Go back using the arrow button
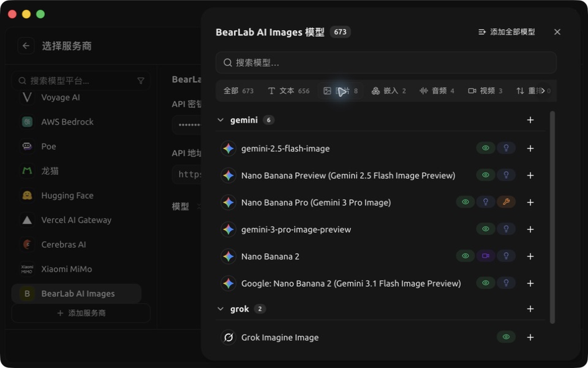Image resolution: width=588 pixels, height=368 pixels. tap(26, 46)
